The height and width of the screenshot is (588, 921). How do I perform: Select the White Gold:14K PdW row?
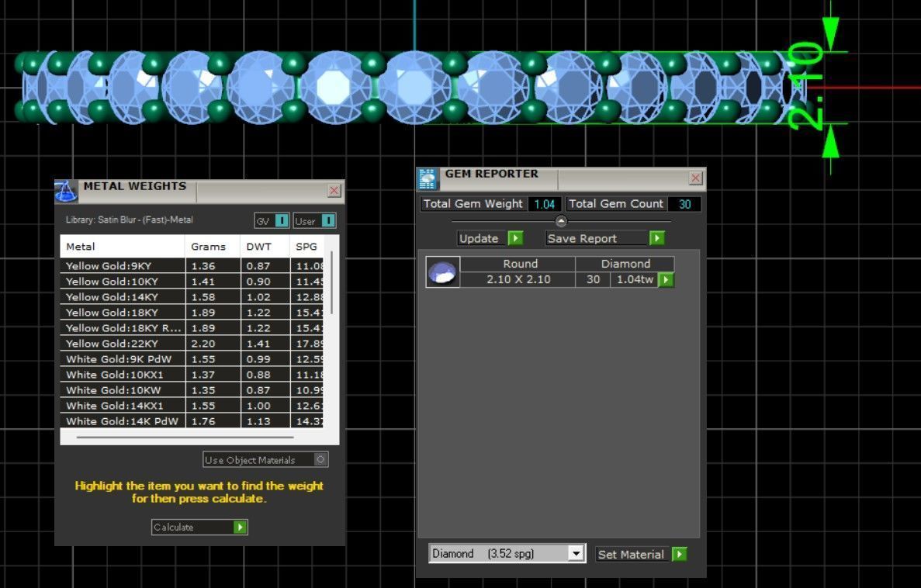tap(192, 420)
